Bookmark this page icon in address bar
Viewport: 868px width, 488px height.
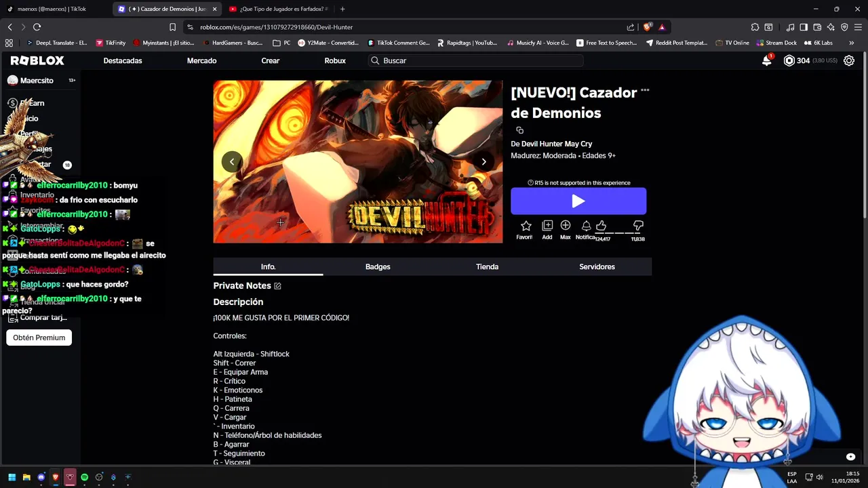click(173, 27)
